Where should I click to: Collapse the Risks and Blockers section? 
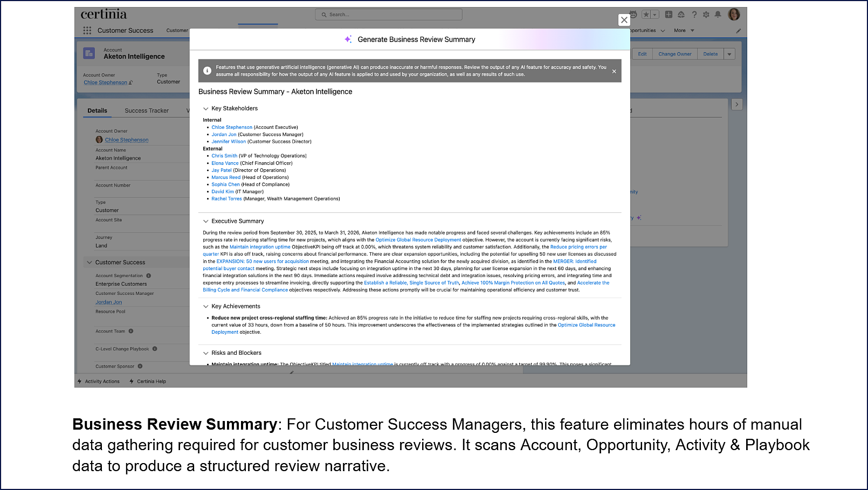click(x=205, y=353)
